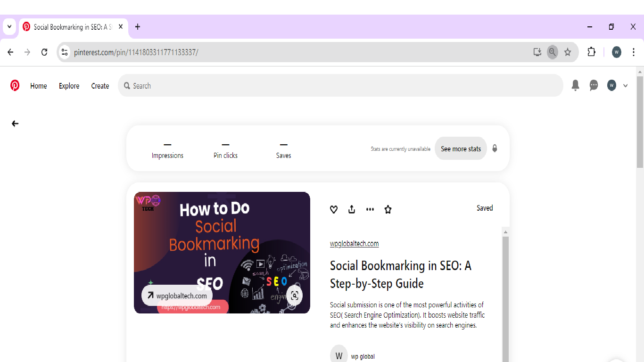Click the page scrollbar thumb
The width and height of the screenshot is (644, 362).
[640, 122]
